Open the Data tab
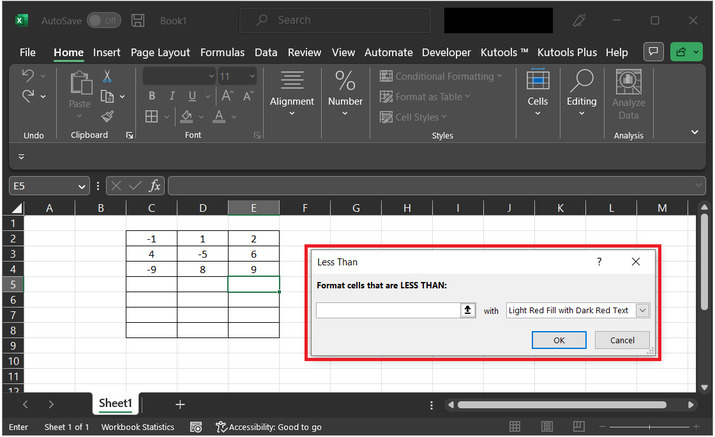This screenshot has height=437, width=715. [x=266, y=52]
